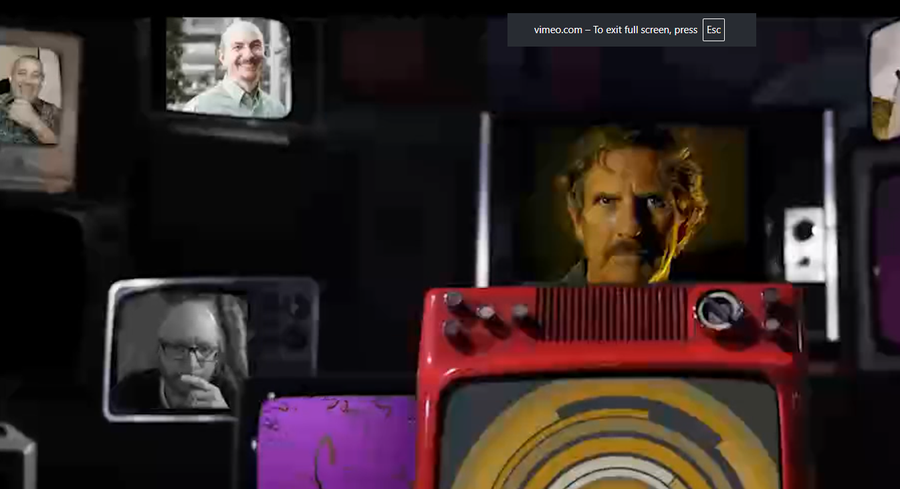Click the round tuning dial on red TV
The width and height of the screenshot is (900, 489).
click(x=718, y=310)
